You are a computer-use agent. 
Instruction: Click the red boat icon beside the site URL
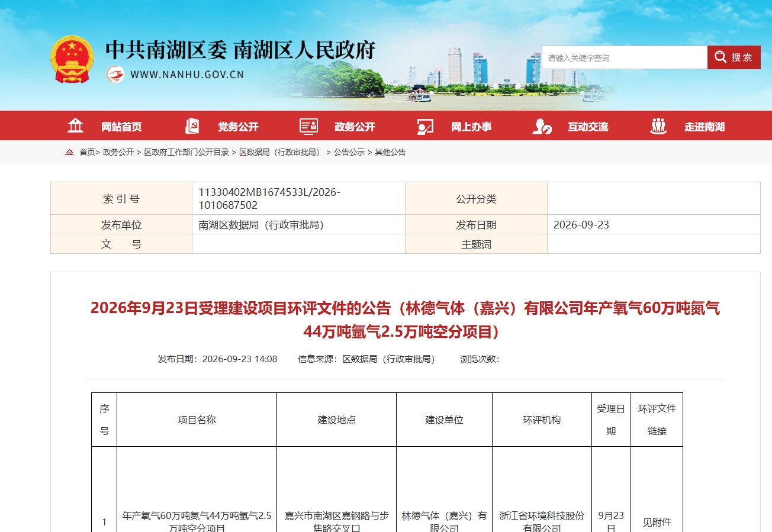115,75
